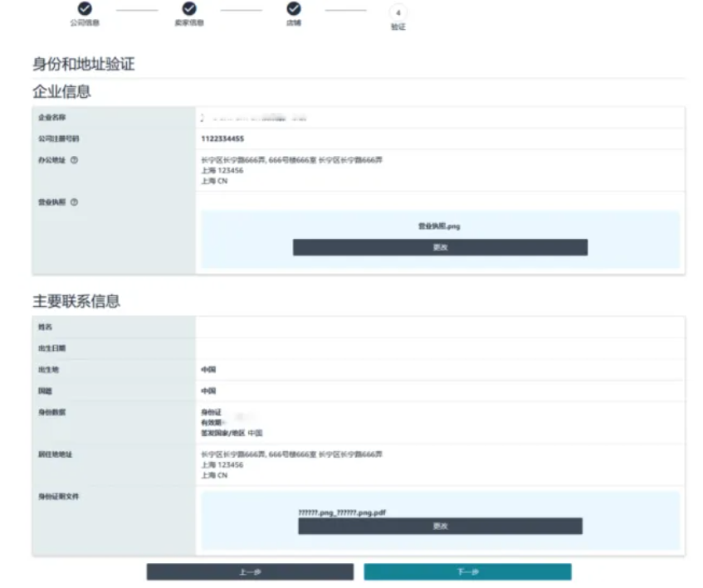The width and height of the screenshot is (703, 588).
Task: Click the step 4 验证 circle
Action: (398, 12)
